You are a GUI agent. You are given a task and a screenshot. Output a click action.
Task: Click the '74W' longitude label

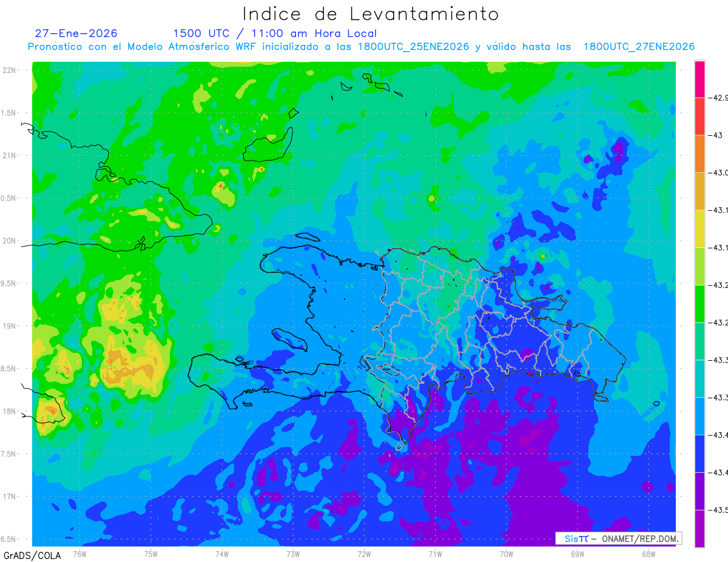pyautogui.click(x=222, y=554)
